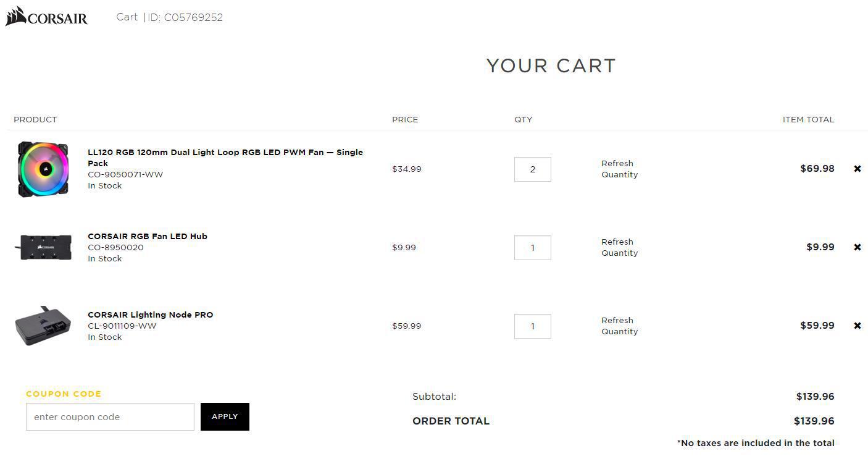Refresh Quantity for Lighting Node PRO
This screenshot has width=868, height=456.
coord(619,326)
